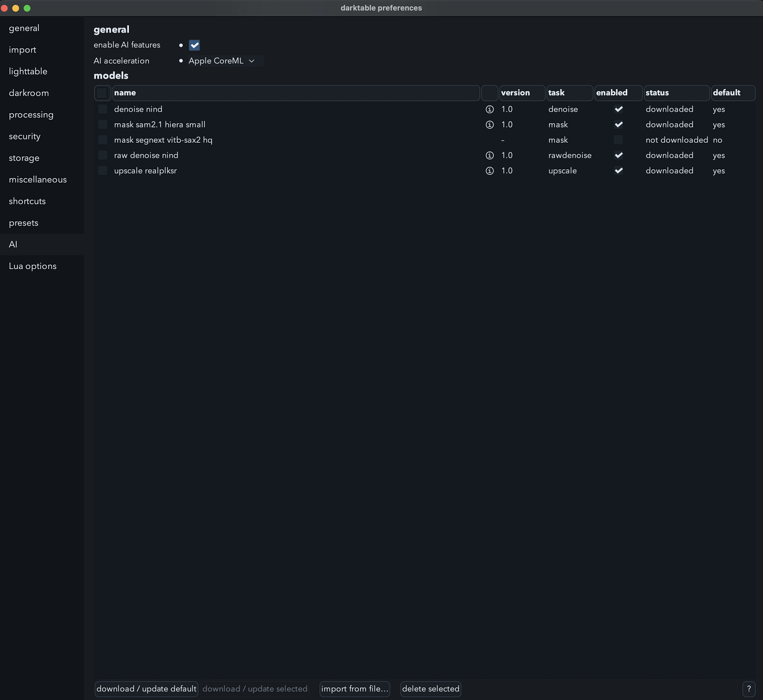The image size is (763, 700).
Task: Disable enabled tick for upscale realplksr
Action: click(618, 171)
